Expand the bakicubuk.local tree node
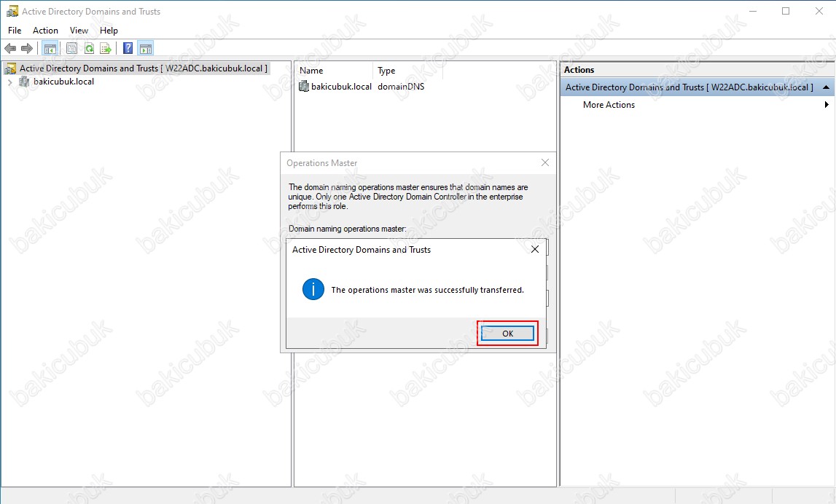836x504 pixels. point(9,82)
